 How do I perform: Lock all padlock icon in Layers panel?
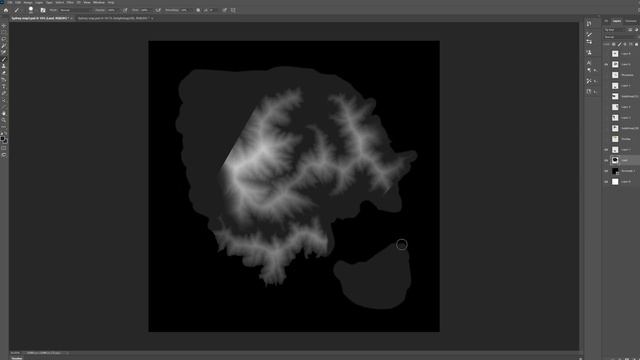point(636,44)
